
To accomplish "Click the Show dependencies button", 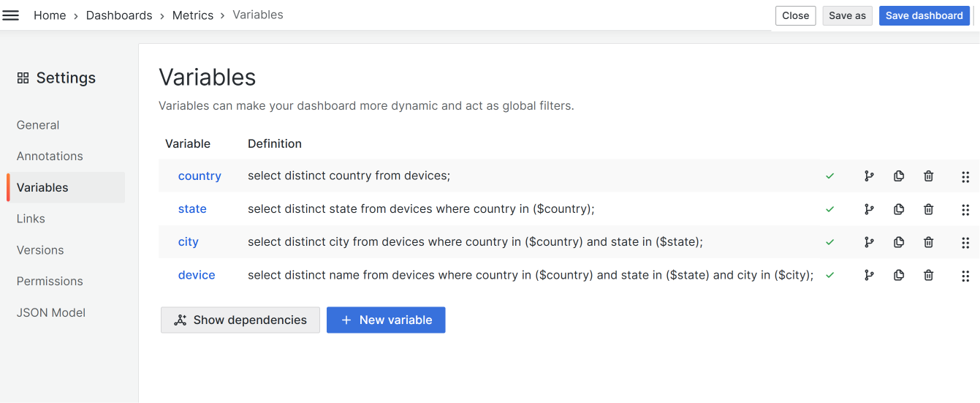I will pos(240,320).
